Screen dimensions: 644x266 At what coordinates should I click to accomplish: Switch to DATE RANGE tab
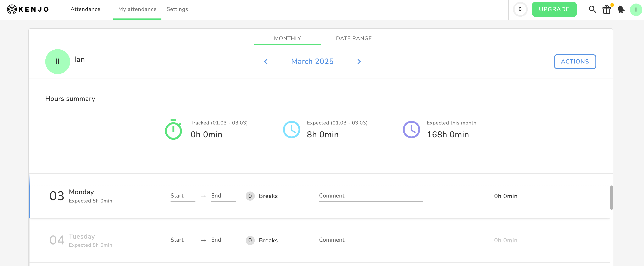point(354,39)
